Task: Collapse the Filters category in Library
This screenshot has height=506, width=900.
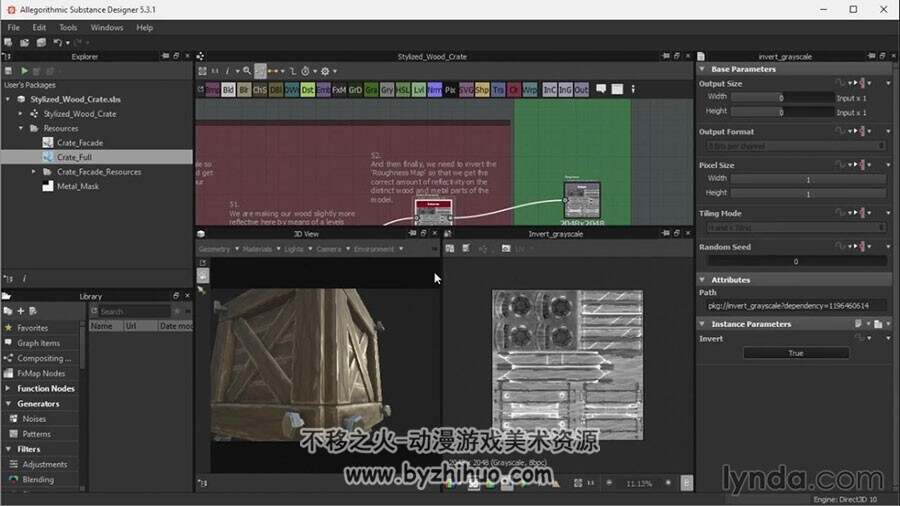Action: coord(8,449)
